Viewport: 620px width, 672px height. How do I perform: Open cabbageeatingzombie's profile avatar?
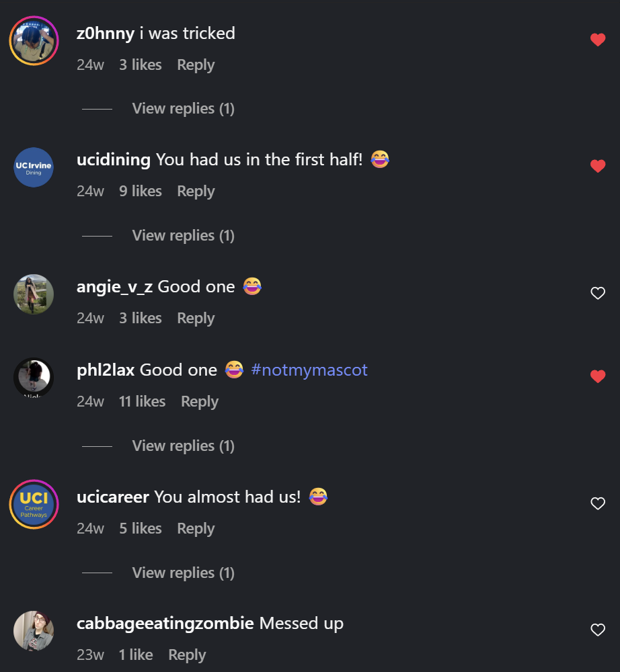(34, 630)
